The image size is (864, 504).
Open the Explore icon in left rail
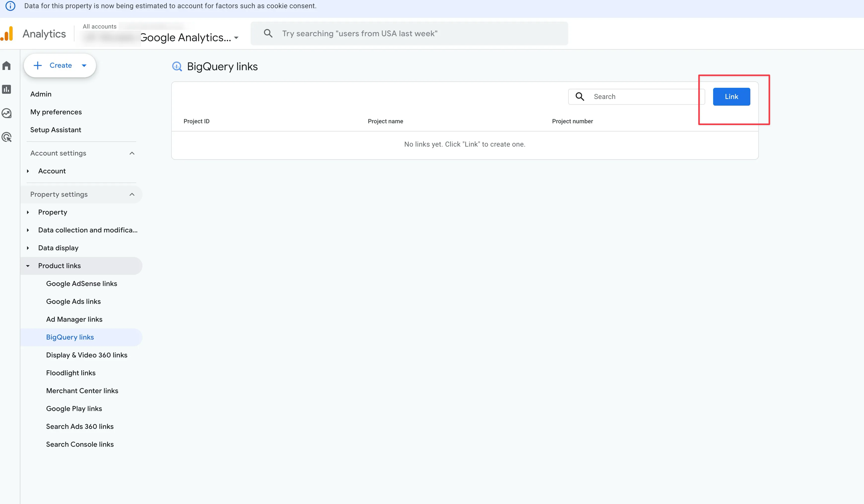(x=6, y=113)
